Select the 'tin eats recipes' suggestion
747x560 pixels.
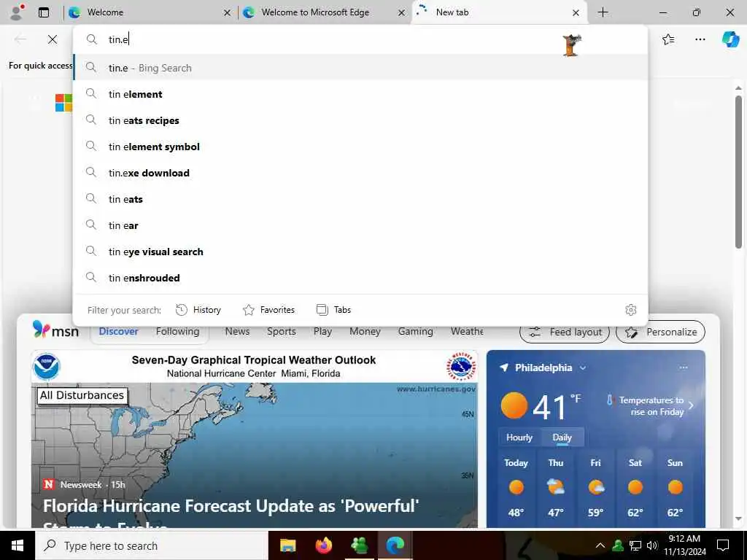[x=360, y=120]
